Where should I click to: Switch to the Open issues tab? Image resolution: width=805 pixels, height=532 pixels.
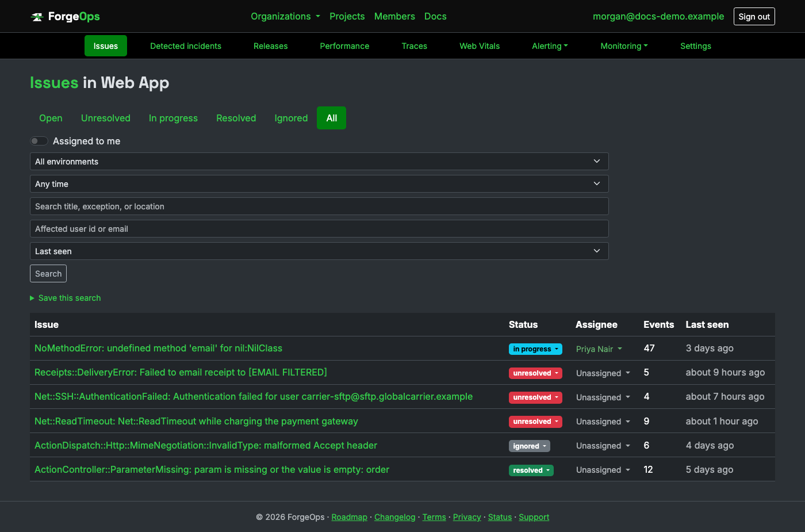(51, 118)
